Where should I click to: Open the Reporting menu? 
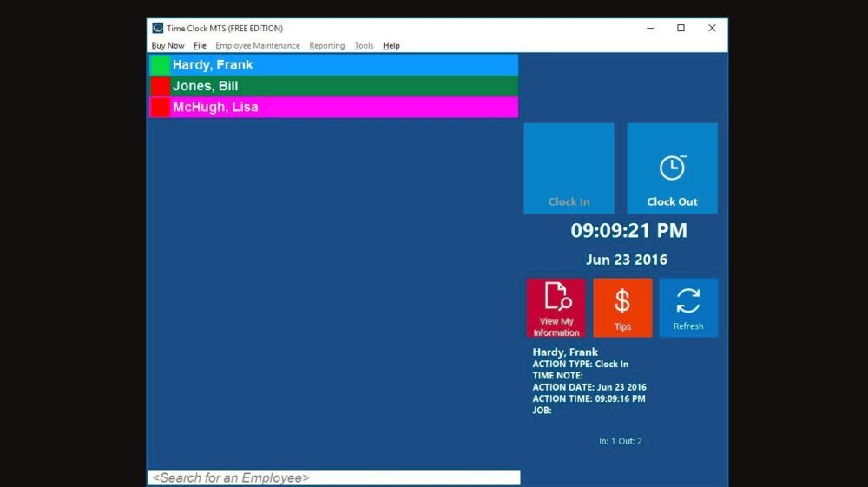click(326, 46)
